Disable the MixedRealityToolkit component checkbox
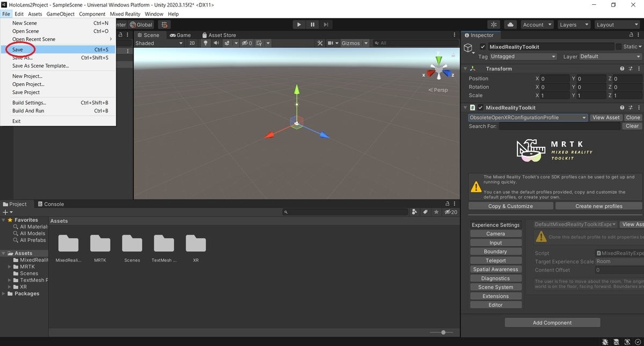Screen dimensions: 644x346 coord(481,107)
